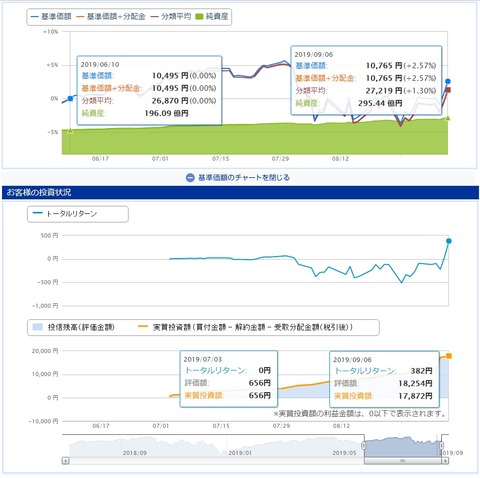This screenshot has height=478, width=480.
Task: Click the 2019/06/10 tooltip date
Action: coord(100,64)
